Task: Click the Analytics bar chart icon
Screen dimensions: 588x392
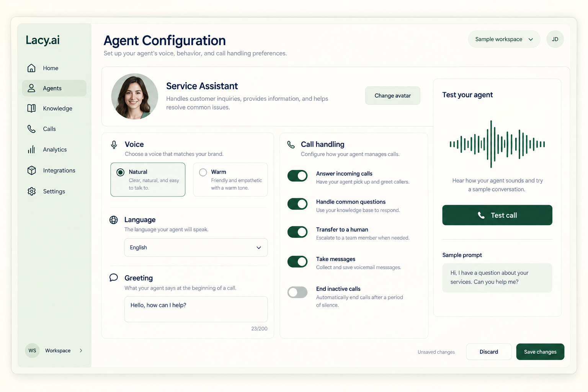Action: (x=31, y=149)
